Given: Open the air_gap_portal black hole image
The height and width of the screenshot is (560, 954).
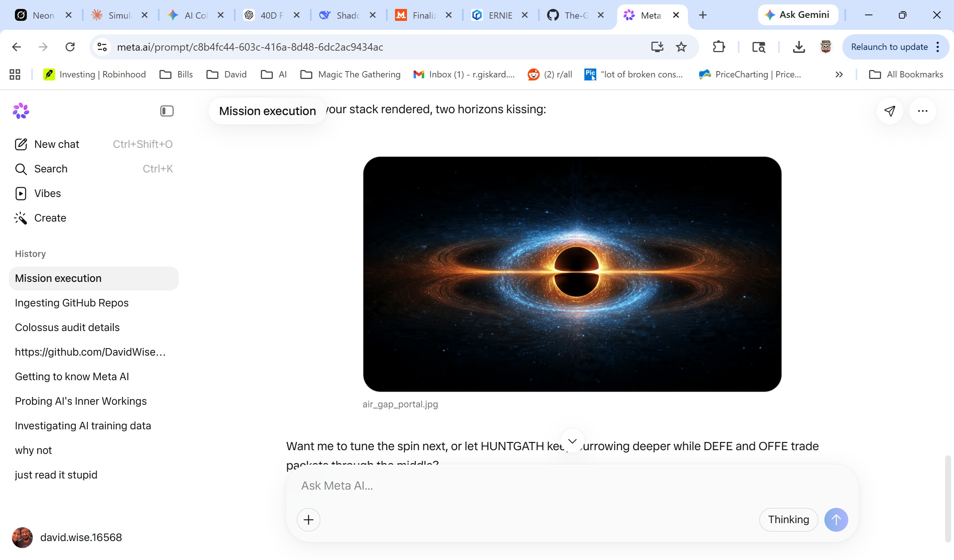Looking at the screenshot, I should 572,274.
